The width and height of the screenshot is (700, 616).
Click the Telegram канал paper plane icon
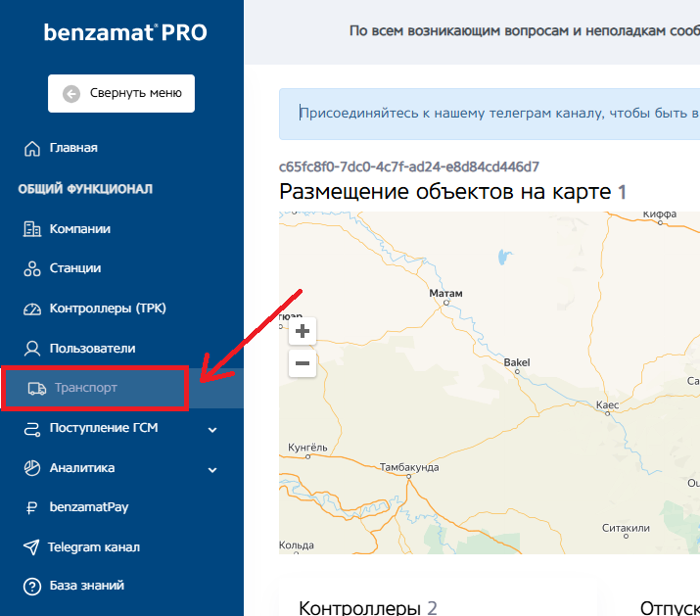click(31, 547)
